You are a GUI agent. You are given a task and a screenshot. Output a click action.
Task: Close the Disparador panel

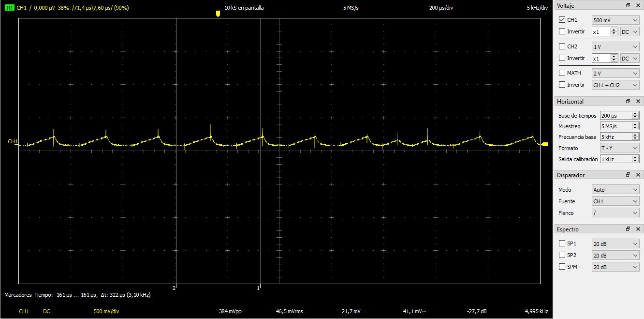tap(638, 175)
